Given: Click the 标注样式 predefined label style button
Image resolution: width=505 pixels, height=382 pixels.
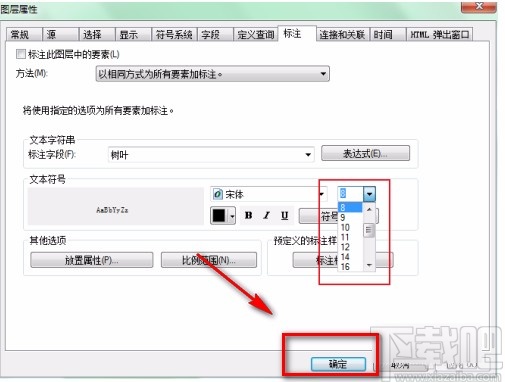Looking at the screenshot, I should (315, 260).
